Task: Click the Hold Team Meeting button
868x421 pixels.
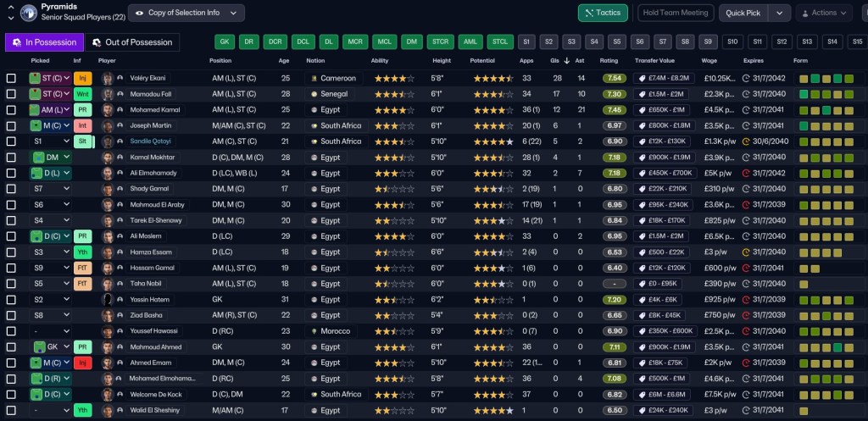Action: click(676, 13)
